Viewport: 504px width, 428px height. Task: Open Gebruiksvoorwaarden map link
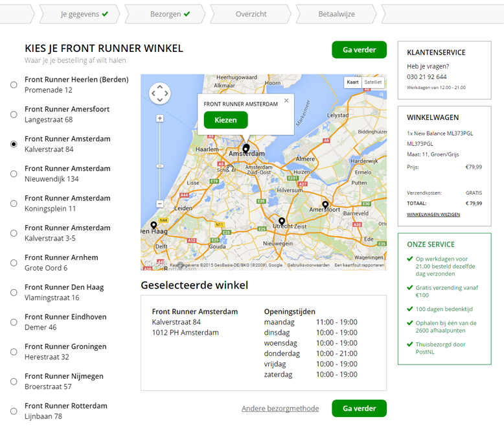pos(308,265)
